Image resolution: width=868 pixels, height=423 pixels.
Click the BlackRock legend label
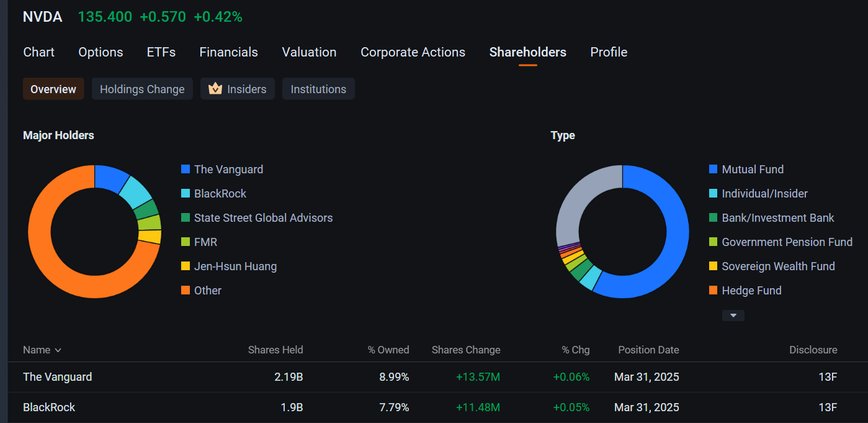click(220, 193)
